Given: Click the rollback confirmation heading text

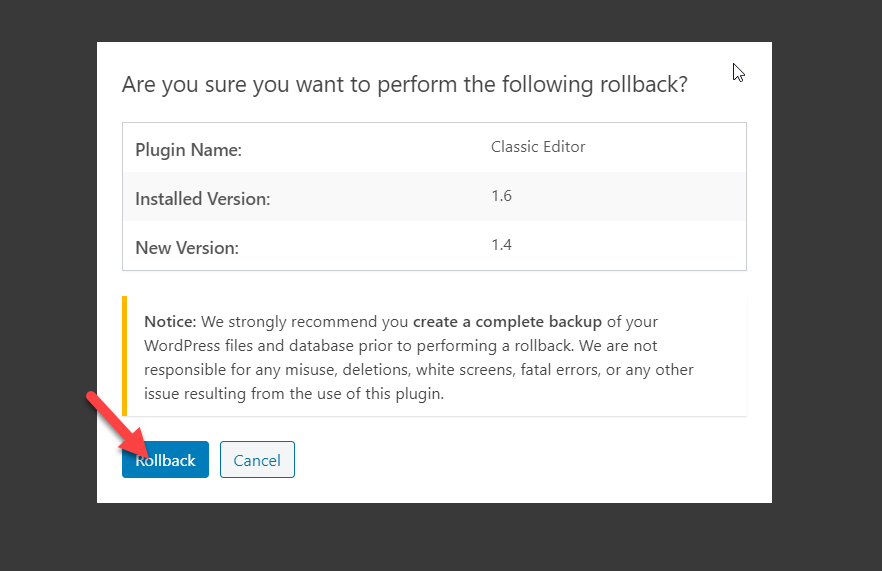Looking at the screenshot, I should (x=405, y=84).
